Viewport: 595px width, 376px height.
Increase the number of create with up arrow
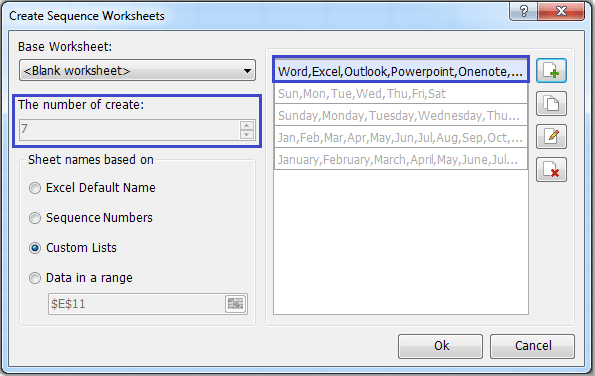(x=247, y=125)
